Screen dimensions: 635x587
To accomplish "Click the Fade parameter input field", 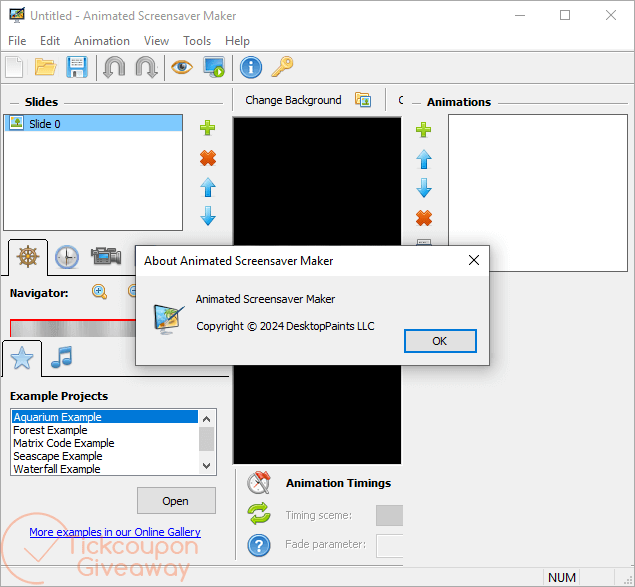I will pos(390,546).
